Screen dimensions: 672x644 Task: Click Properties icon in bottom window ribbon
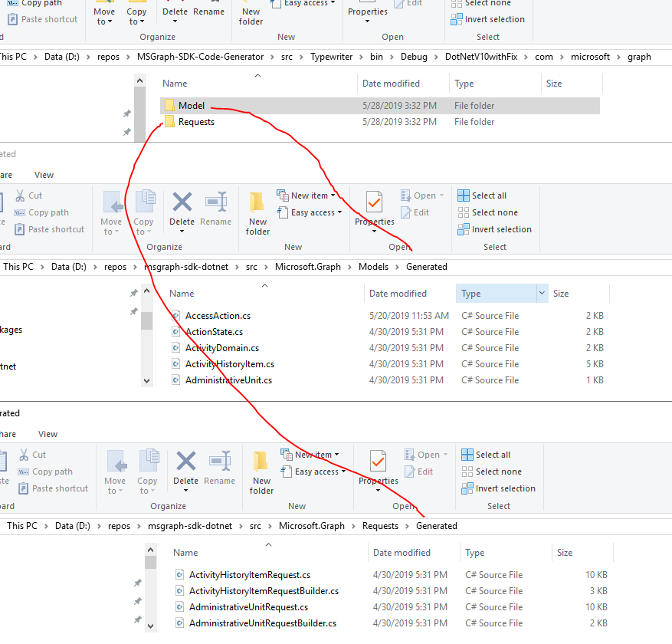378,462
